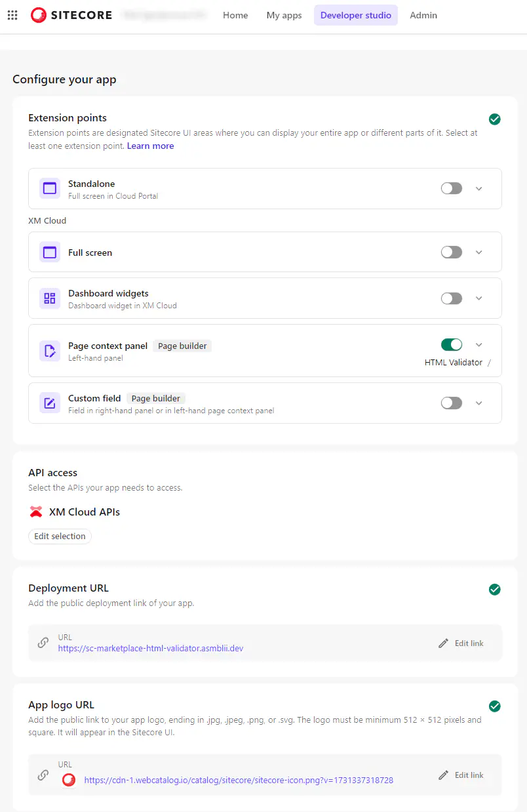Expand the Full screen row chevron
Screen dimensions: 527x812
(x=478, y=252)
